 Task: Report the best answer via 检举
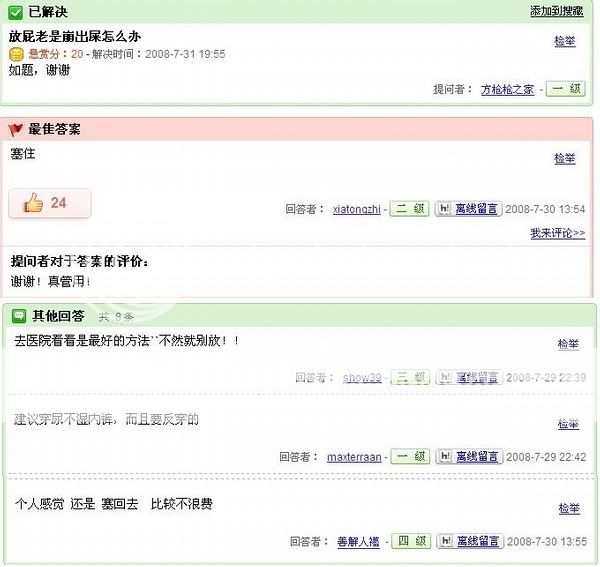point(565,158)
